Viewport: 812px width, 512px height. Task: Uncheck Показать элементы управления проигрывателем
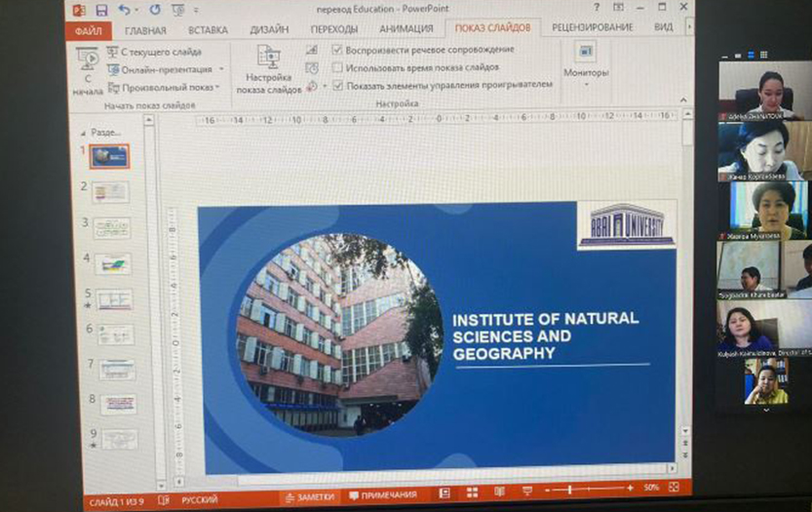point(337,85)
